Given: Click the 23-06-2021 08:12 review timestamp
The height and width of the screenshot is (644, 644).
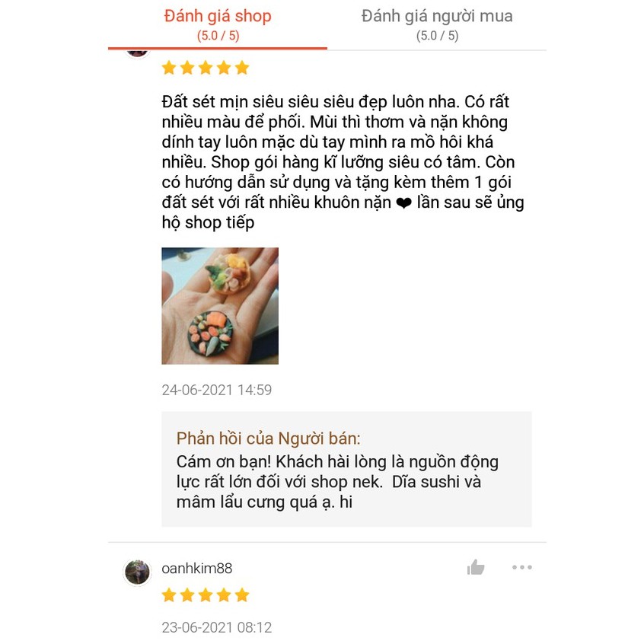Looking at the screenshot, I should point(216,627).
